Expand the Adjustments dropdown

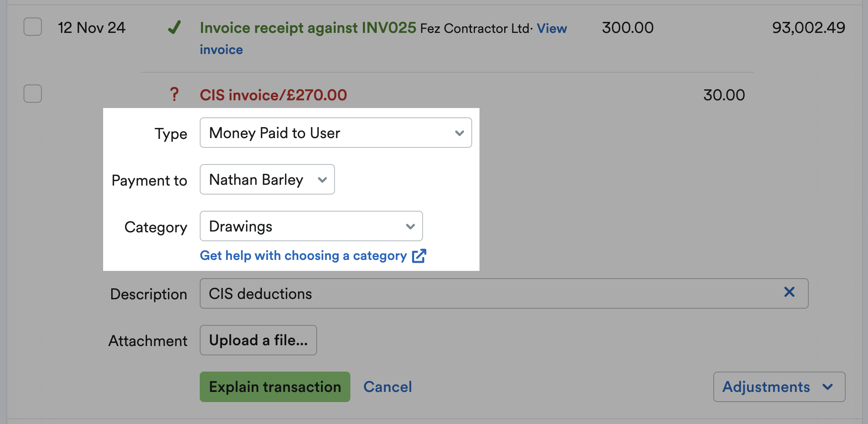point(779,387)
